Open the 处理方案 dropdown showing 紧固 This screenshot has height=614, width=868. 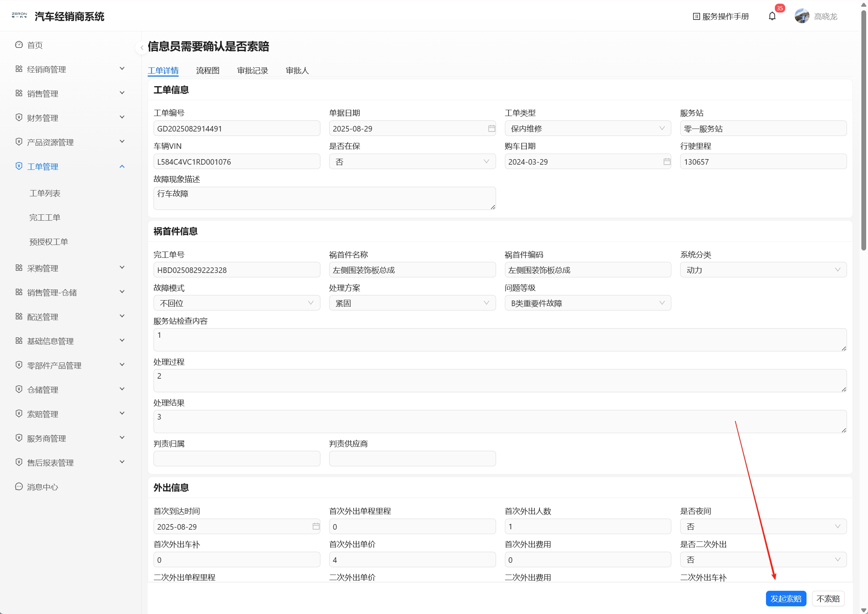412,303
